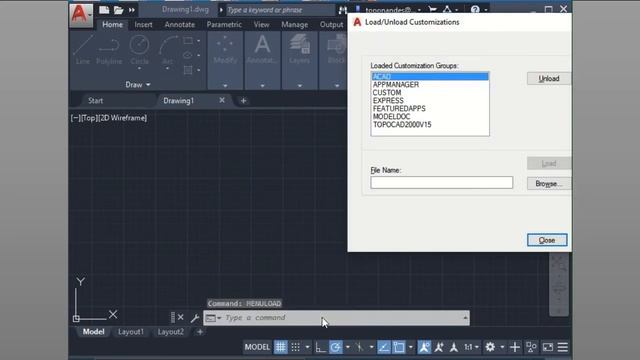Screen dimensions: 640x360
Task: Select the Ellipse tool icon
Action: coord(188,55)
